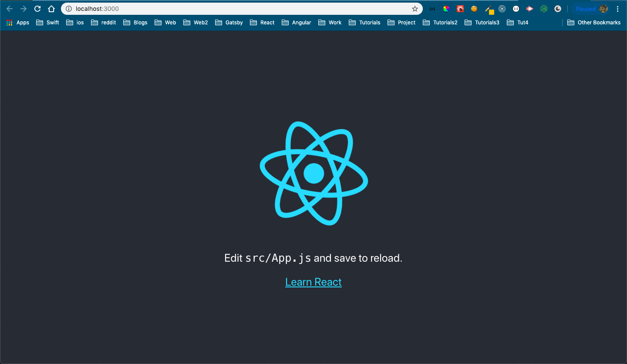
Task: Open the Apps bookmarks shortcut
Action: 18,23
